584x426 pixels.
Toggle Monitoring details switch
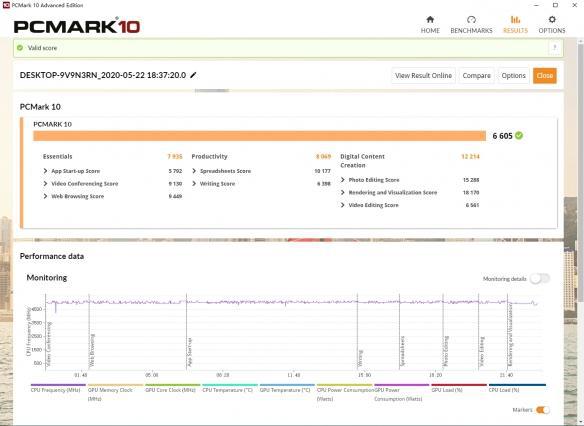tap(540, 279)
